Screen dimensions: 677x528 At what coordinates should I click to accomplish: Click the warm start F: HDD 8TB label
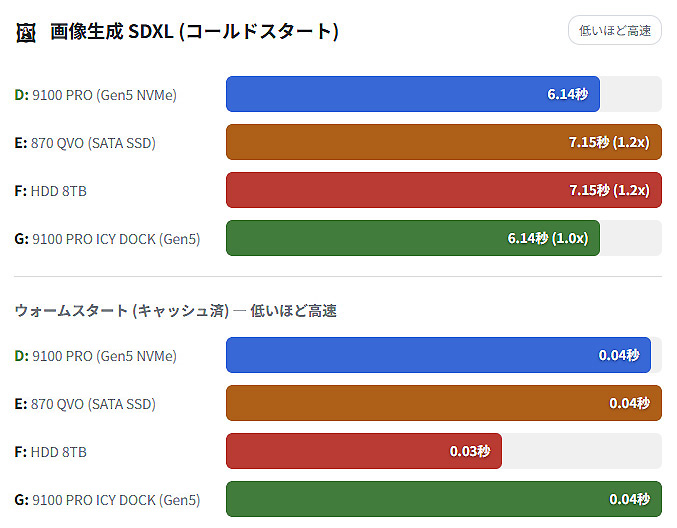(51, 452)
